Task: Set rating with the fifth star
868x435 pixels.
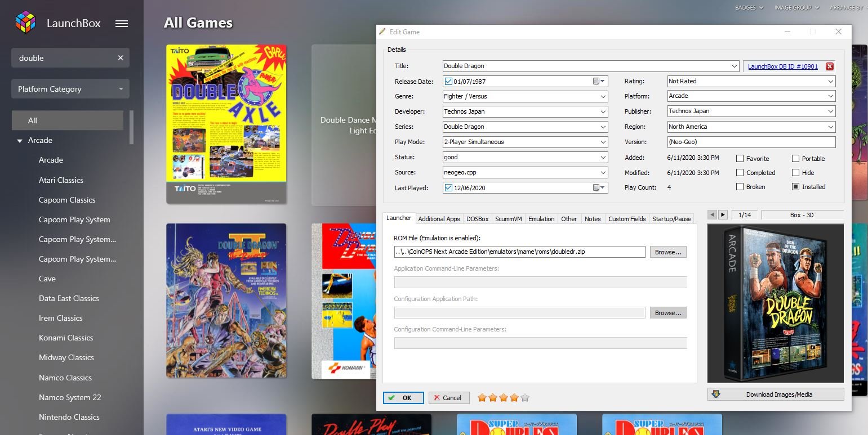Action: (525, 398)
